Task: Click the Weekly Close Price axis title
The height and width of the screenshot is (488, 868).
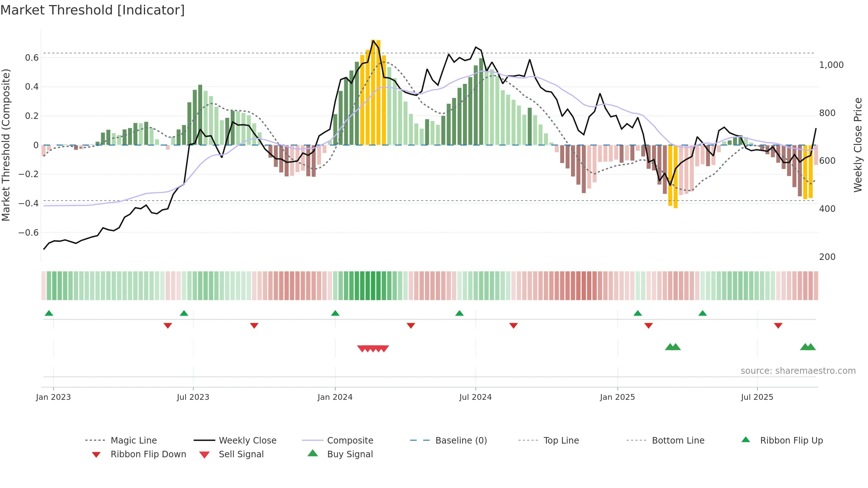Action: pos(858,145)
